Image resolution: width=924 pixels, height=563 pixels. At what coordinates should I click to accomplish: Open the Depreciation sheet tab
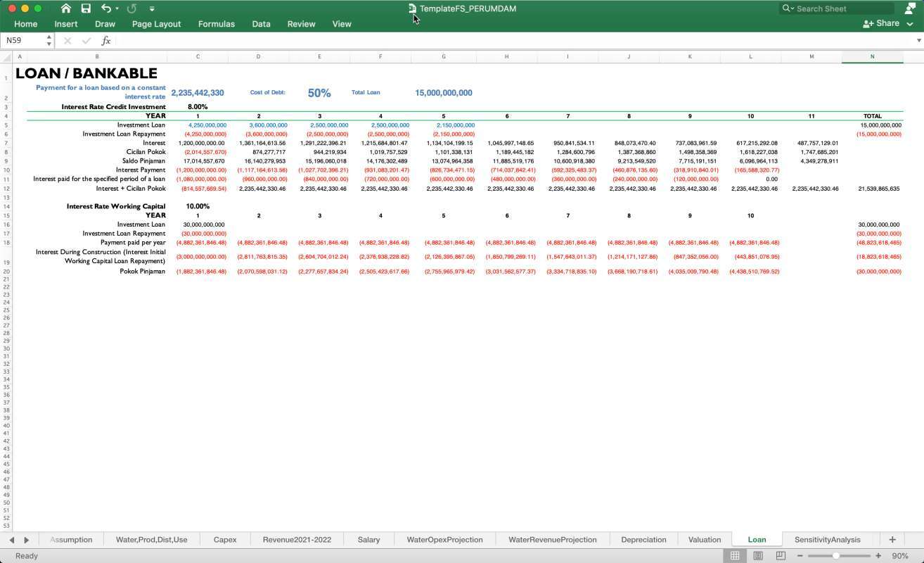643,539
